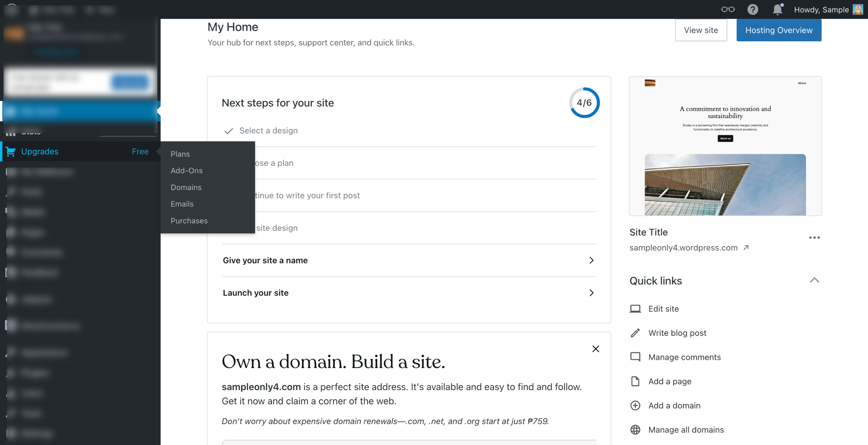This screenshot has height=445, width=868.
Task: Open the notifications bell
Action: pyautogui.click(x=777, y=9)
